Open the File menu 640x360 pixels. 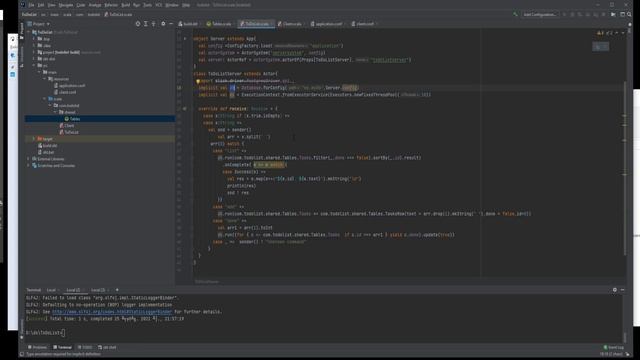31,5
